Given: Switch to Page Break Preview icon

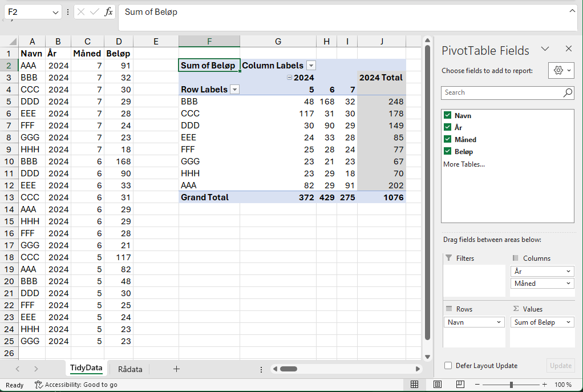Looking at the screenshot, I should coord(460,385).
